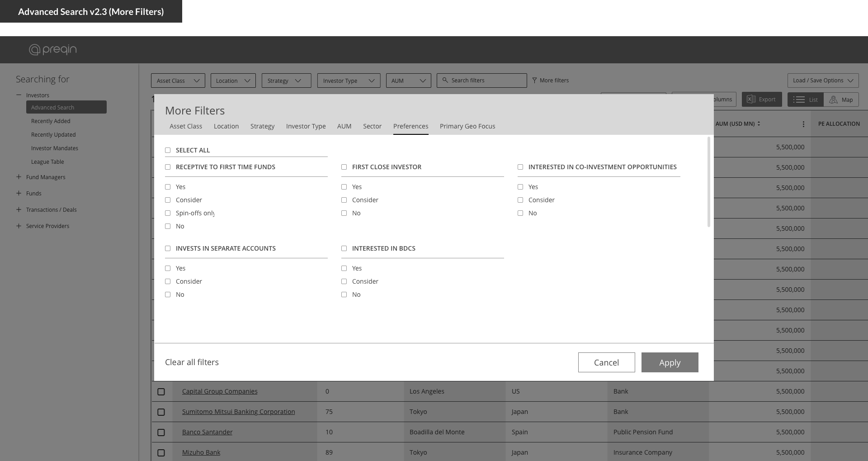Click the modal vertical scrollbar
The height and width of the screenshot is (461, 868).
pyautogui.click(x=708, y=182)
